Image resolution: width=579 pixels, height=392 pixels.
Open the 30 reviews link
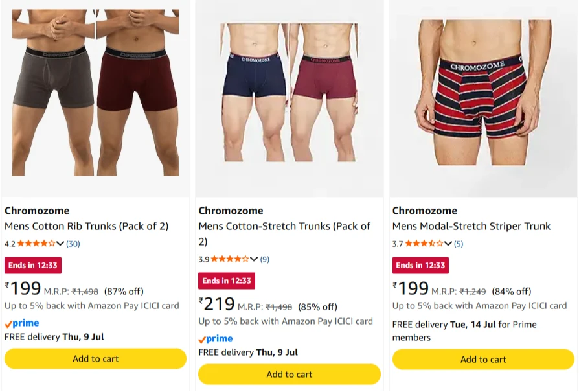[x=73, y=244]
